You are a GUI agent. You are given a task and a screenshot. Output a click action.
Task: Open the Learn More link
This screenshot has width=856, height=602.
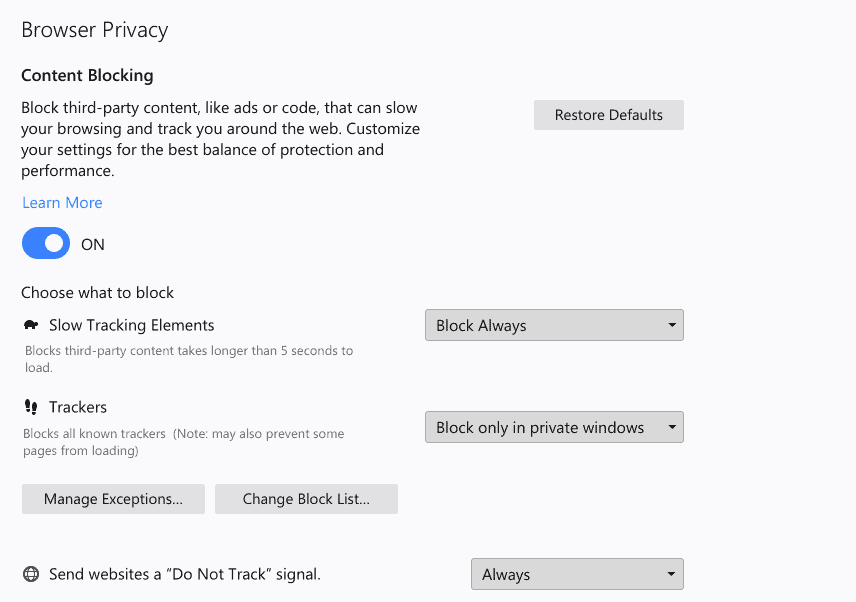coord(62,202)
